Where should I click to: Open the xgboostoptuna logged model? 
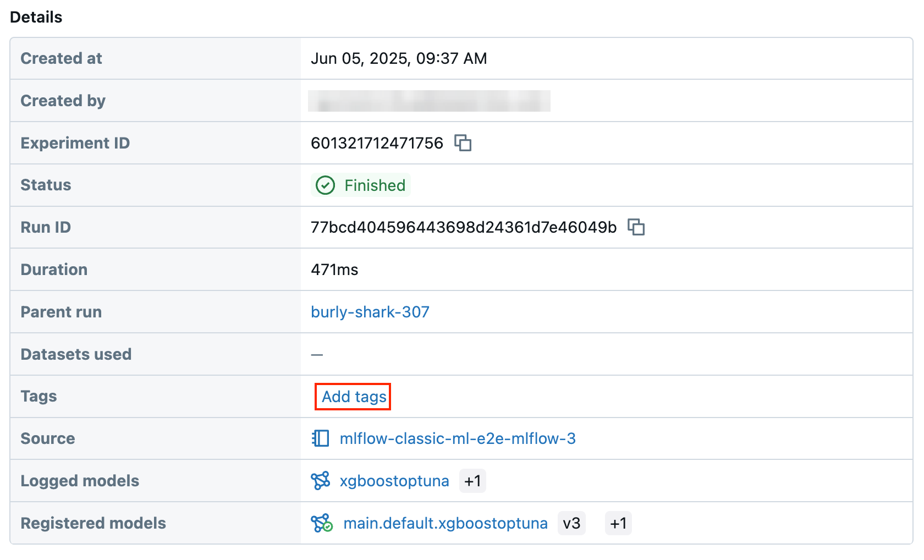coord(395,480)
